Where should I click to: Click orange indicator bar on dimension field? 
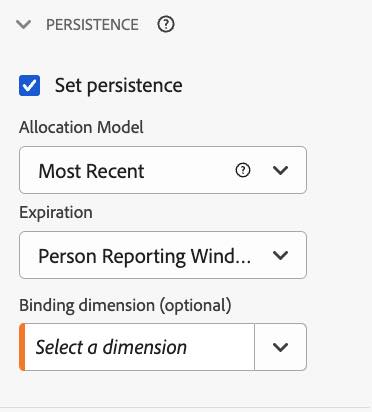point(22,347)
